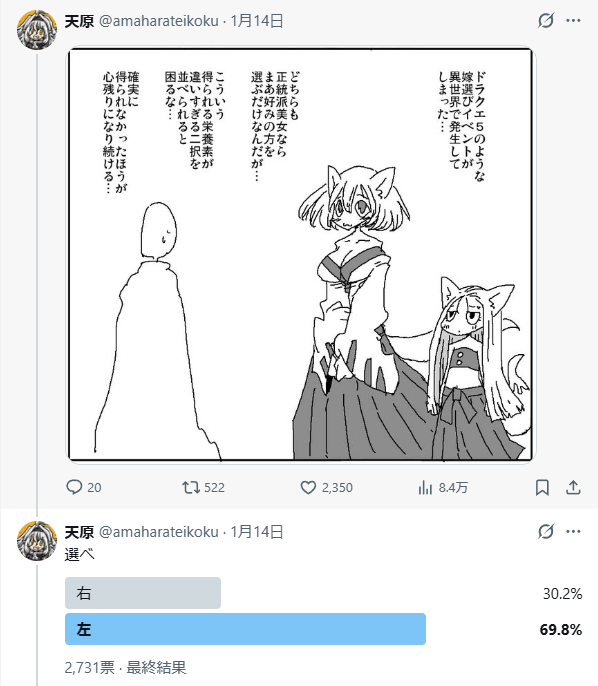The image size is (598, 686).
Task: Click the Grok icon on the poll tweet
Action: click(x=546, y=531)
